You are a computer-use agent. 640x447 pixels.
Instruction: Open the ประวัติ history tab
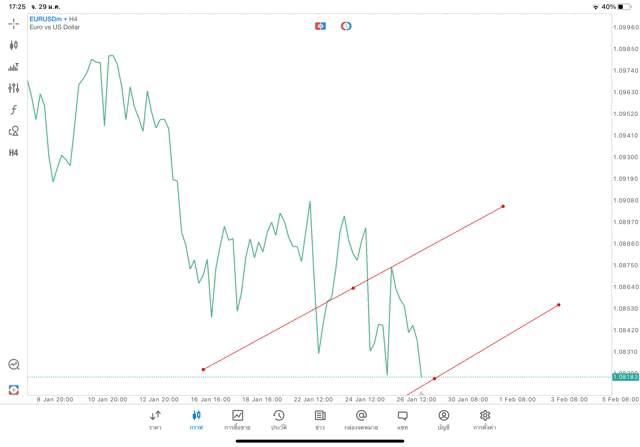pos(278,419)
